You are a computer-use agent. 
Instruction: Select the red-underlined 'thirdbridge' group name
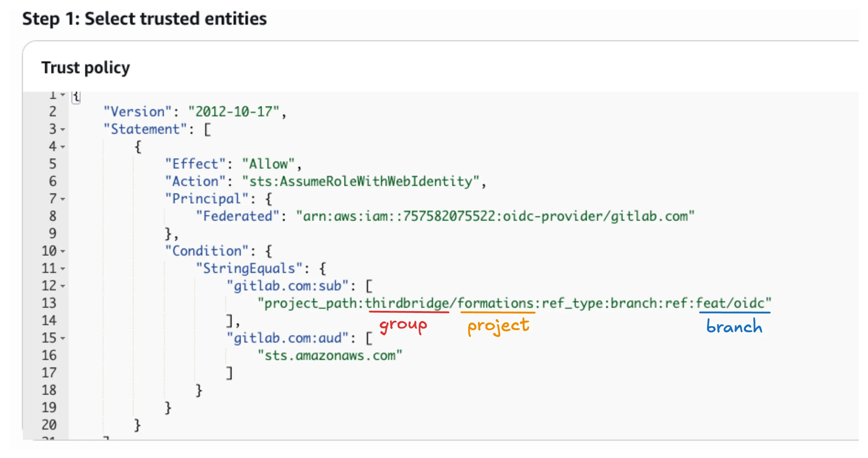point(408,303)
